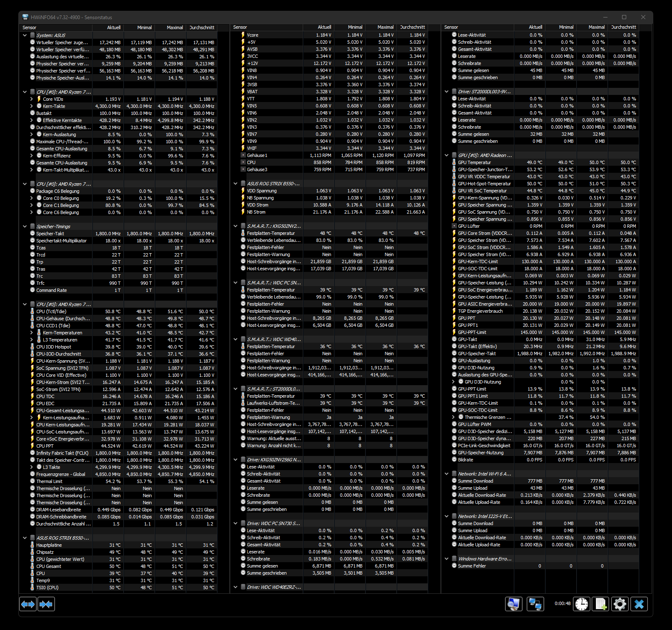Collapse the System: ASUS sensor group
672x630 pixels.
click(25, 35)
